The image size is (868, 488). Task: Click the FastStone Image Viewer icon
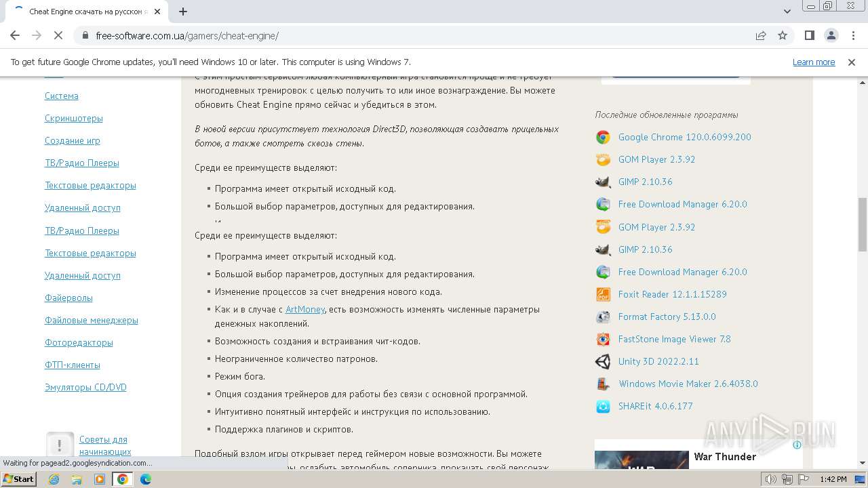point(603,339)
